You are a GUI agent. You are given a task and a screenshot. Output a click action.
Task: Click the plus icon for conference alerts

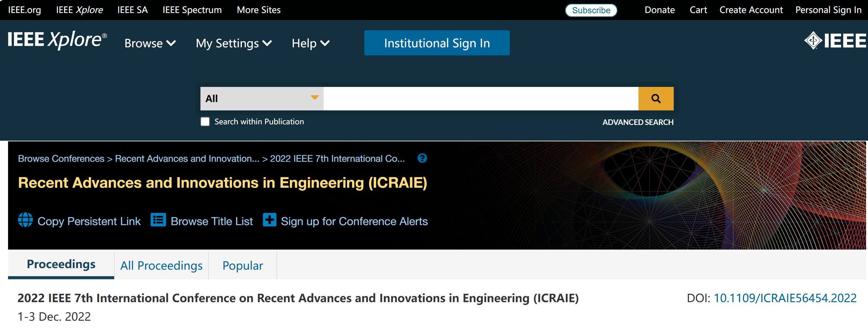pos(269,220)
